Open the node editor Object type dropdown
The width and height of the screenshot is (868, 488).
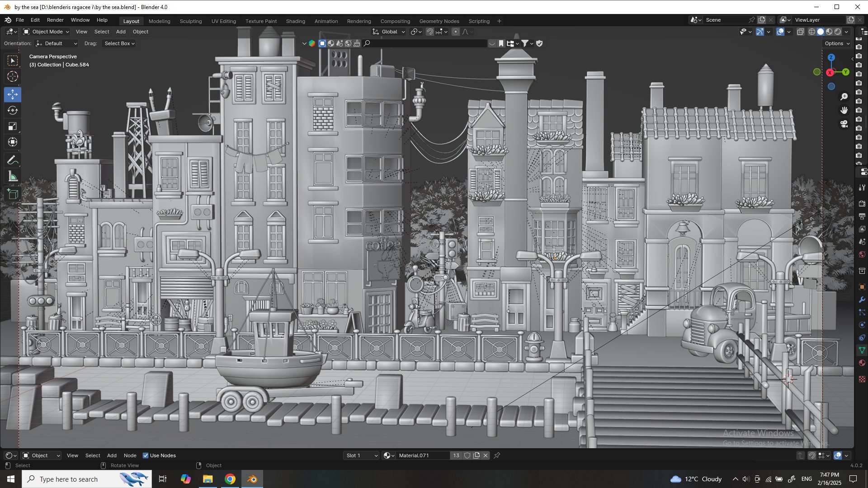41,455
